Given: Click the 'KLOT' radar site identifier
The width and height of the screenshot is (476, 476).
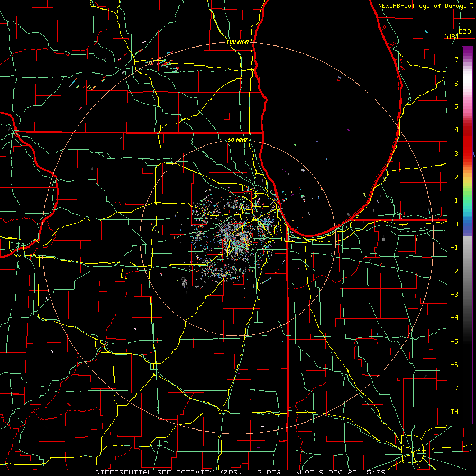Looking at the screenshot, I should (x=304, y=472).
